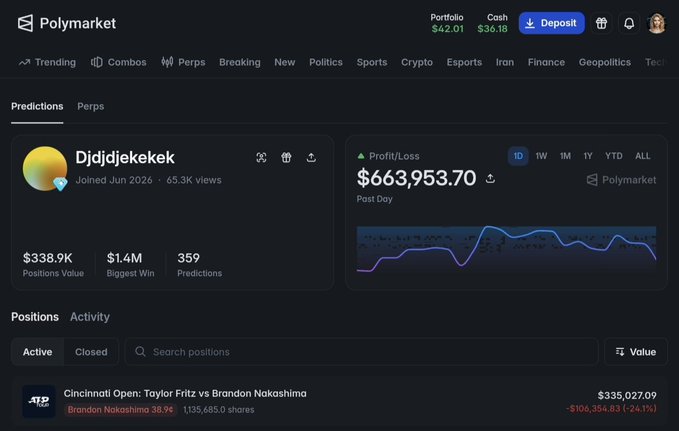
Task: Open the notifications bell icon
Action: [629, 23]
